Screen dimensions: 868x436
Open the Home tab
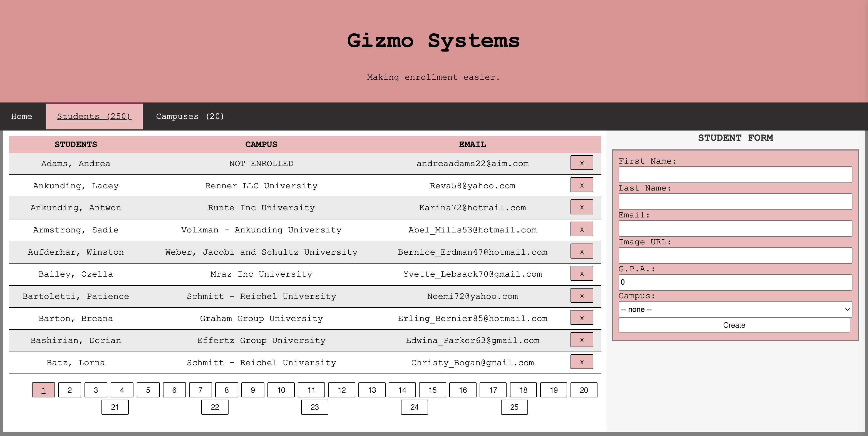22,116
